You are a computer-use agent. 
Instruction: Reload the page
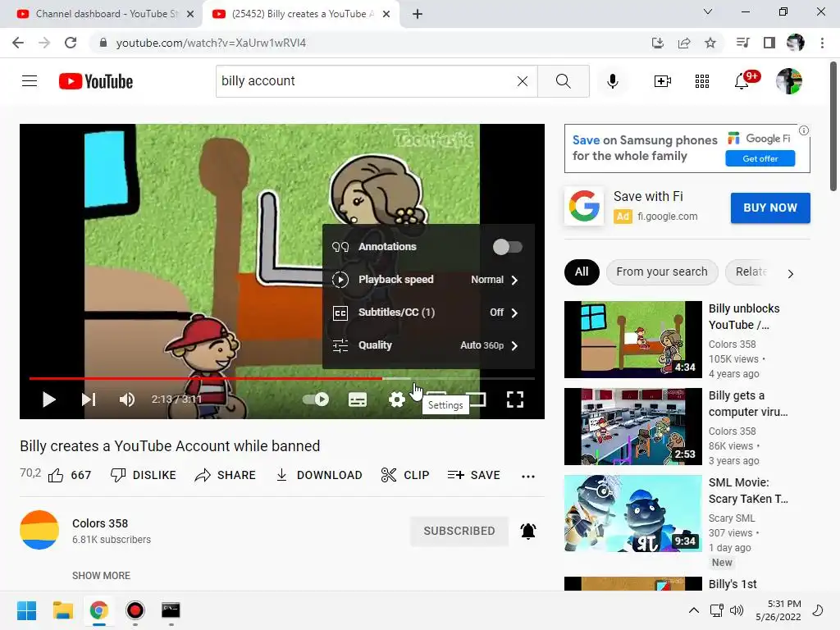click(71, 43)
